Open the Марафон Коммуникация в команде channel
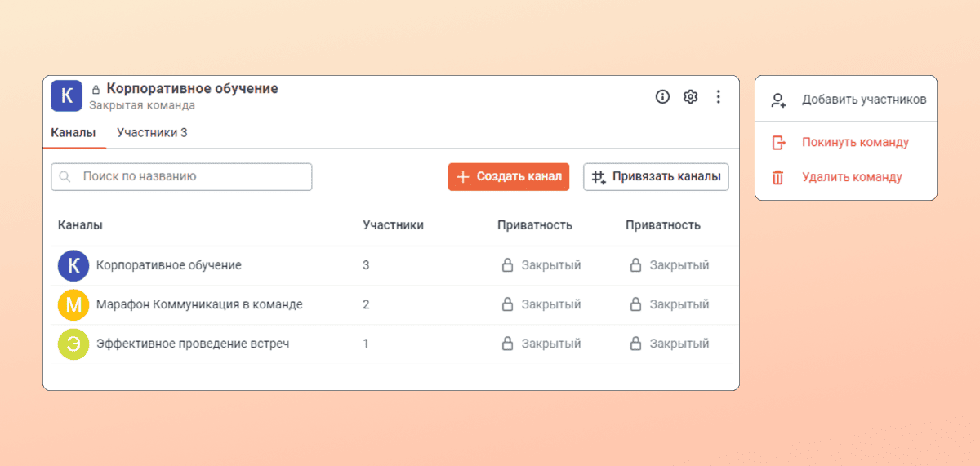Viewport: 980px width, 466px height. (199, 304)
